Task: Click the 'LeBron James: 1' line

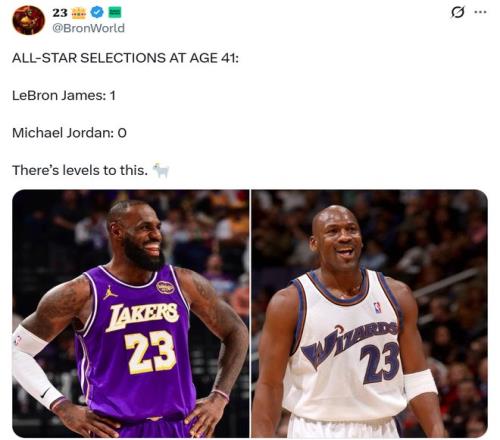Action: [x=64, y=96]
